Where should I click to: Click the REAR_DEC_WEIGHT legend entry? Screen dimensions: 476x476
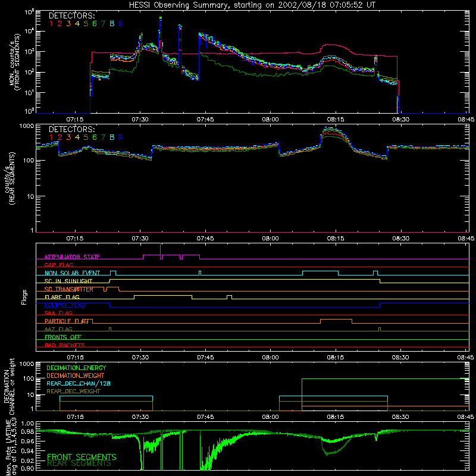pyautogui.click(x=73, y=392)
